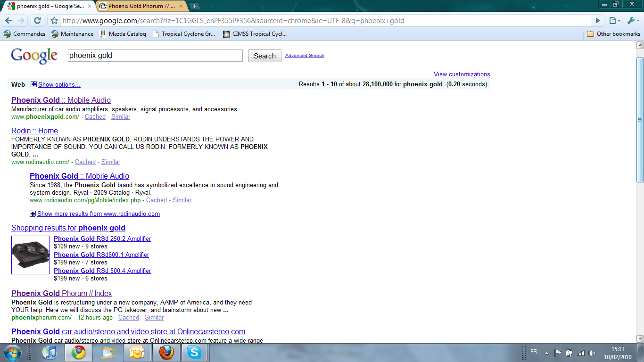The width and height of the screenshot is (644, 362).
Task: Click the volume icon in system tray
Action: [x=592, y=353]
